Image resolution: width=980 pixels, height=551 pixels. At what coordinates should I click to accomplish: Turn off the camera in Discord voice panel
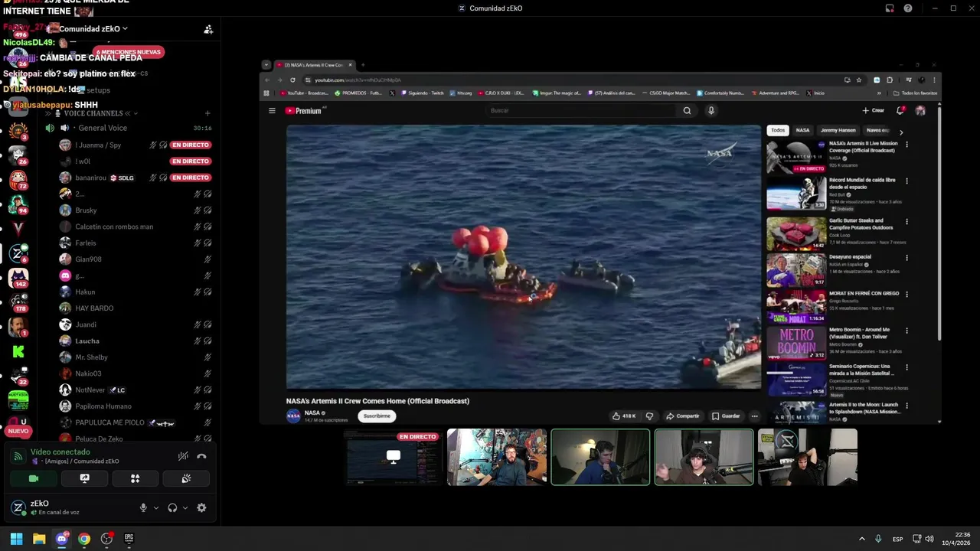click(x=34, y=478)
